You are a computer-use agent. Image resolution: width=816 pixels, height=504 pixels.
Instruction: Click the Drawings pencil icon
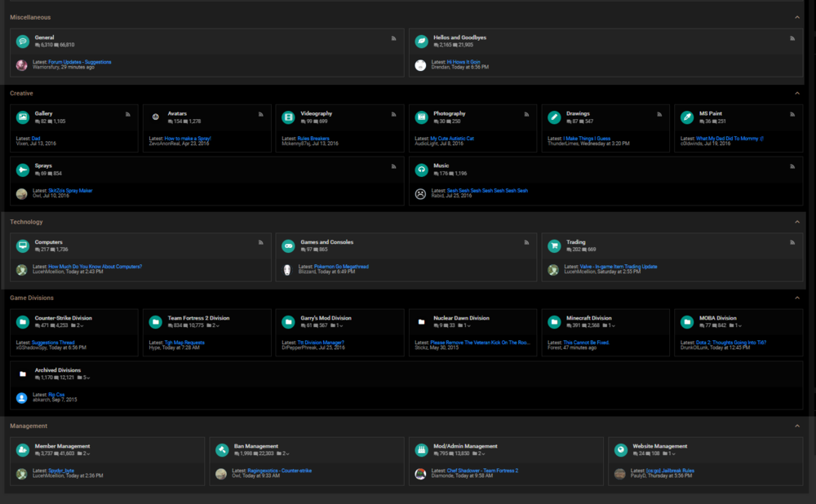point(554,117)
